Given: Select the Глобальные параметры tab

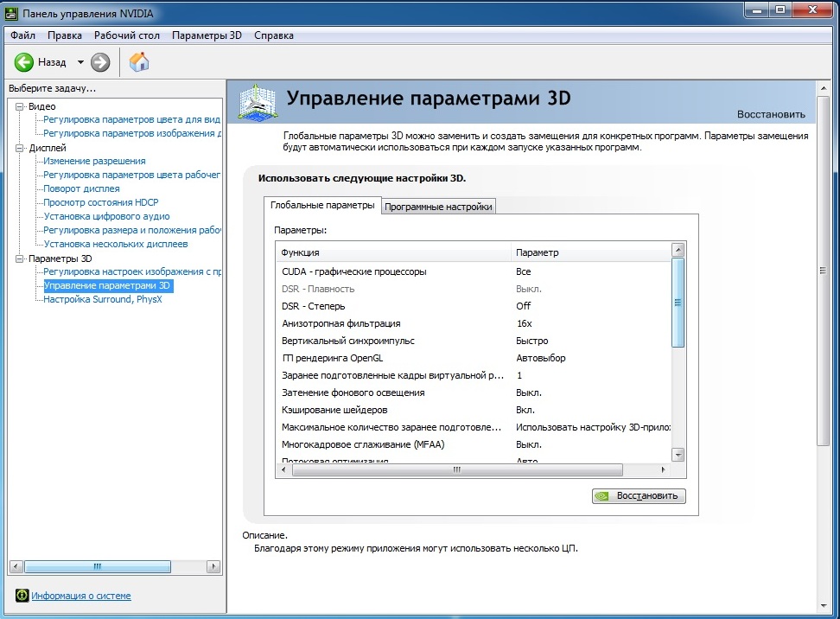Looking at the screenshot, I should point(322,205).
